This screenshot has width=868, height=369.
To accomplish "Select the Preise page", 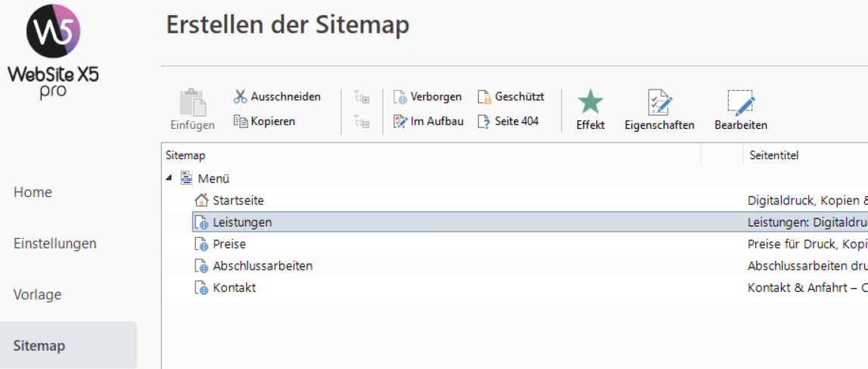I will coord(229,244).
